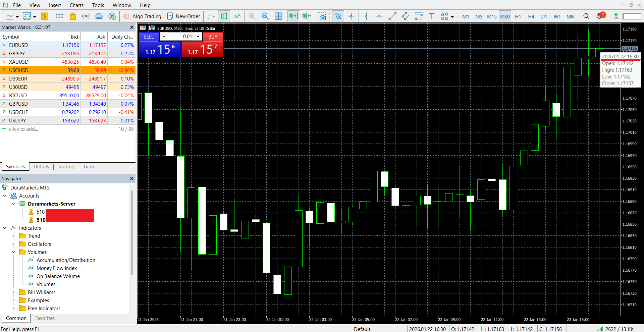Toggle chart shift from right border

307,16
